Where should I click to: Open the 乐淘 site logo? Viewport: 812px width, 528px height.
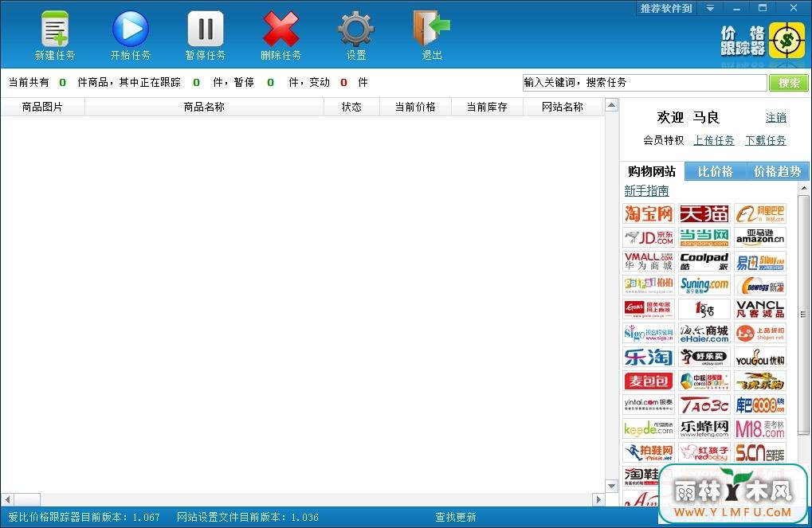coord(649,357)
